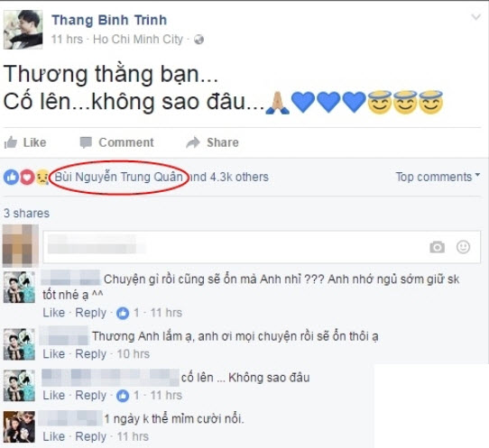Open the camera icon in comment box

(x=438, y=247)
